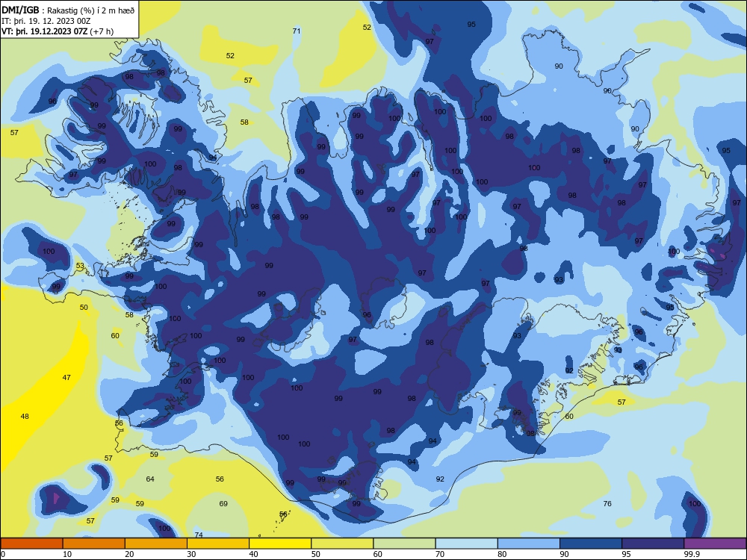Click the legend tick label '95'
This screenshot has width=747, height=560.
(x=626, y=554)
